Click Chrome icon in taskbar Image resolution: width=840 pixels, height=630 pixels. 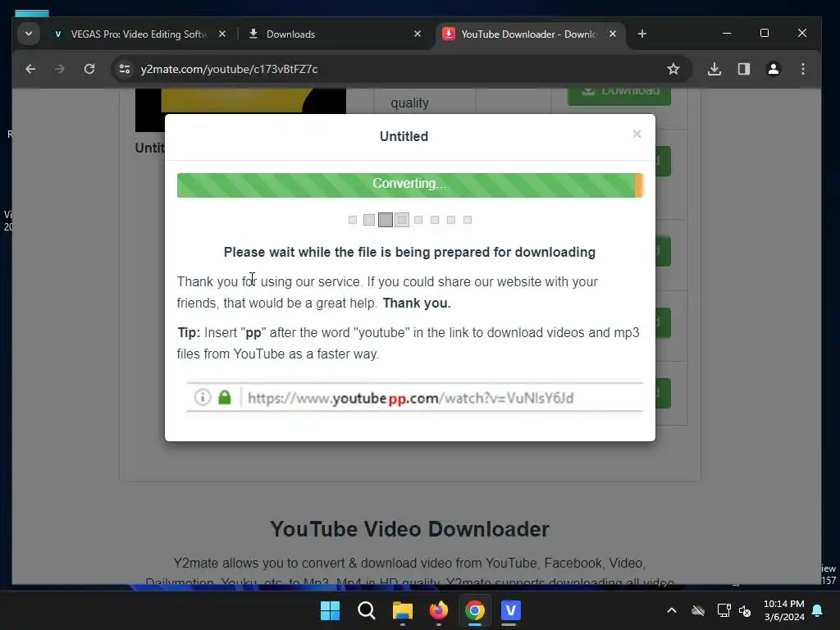tap(475, 610)
